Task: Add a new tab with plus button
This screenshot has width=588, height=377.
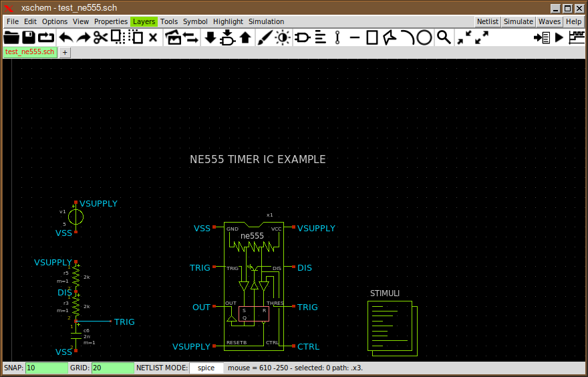Action: point(65,52)
